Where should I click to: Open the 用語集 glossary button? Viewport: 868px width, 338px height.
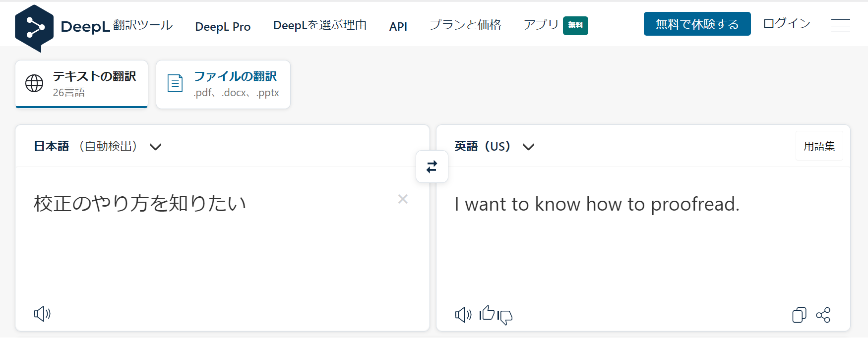point(819,146)
